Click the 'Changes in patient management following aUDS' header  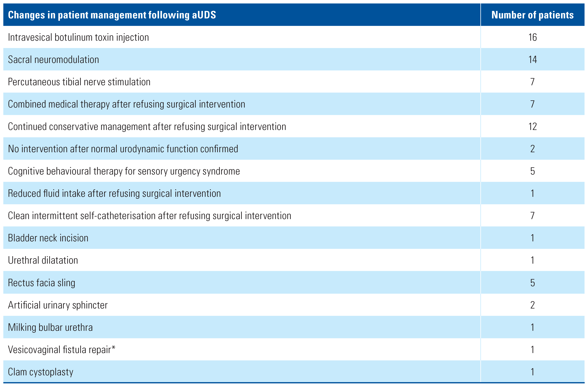point(112,15)
